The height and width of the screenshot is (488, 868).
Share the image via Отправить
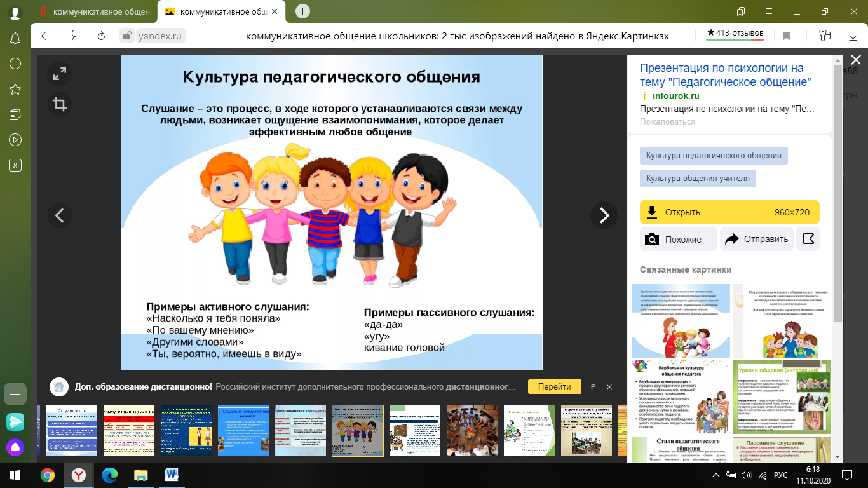(757, 239)
